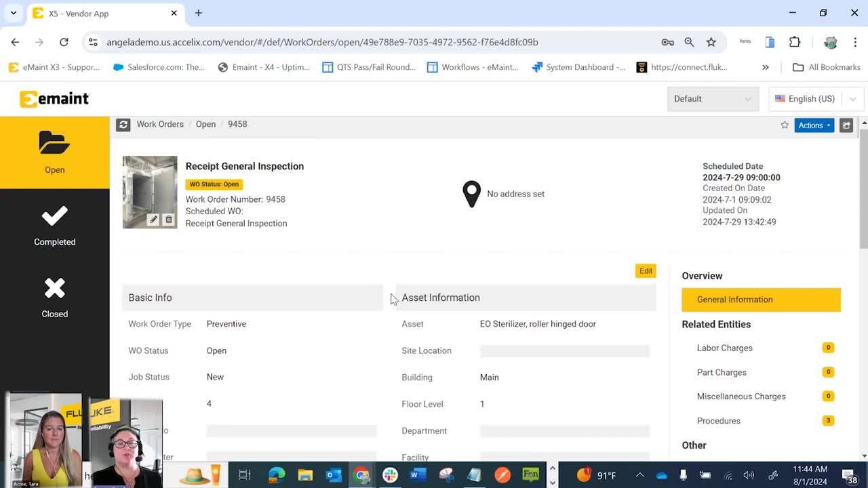Click the weather 91°F widget in taskbar

tap(597, 475)
